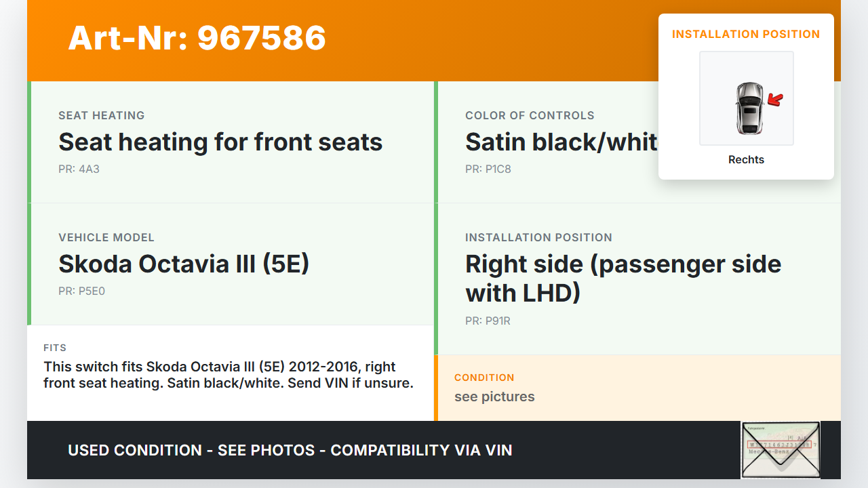This screenshot has height=488, width=868.
Task: Click the USED CONDITION footer banner text
Action: click(290, 450)
